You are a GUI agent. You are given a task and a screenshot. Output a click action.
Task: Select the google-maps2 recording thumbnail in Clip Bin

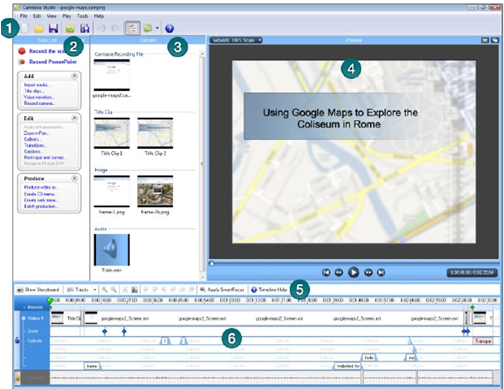112,75
